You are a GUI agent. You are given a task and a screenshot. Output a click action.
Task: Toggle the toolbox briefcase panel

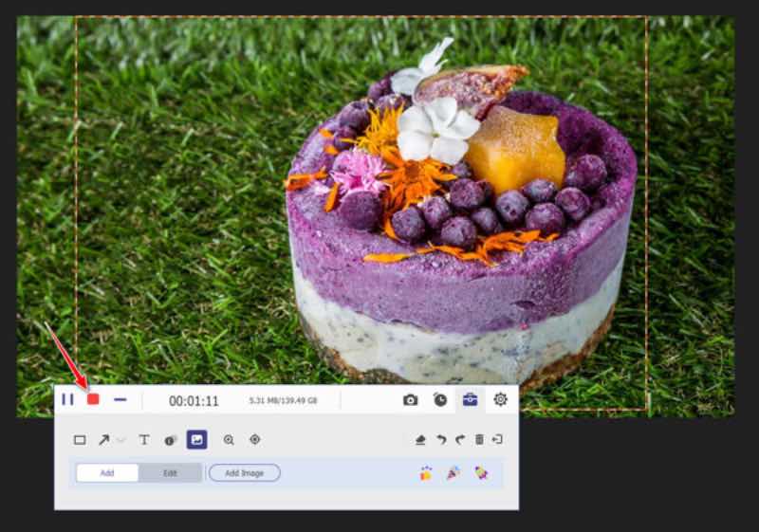(470, 400)
